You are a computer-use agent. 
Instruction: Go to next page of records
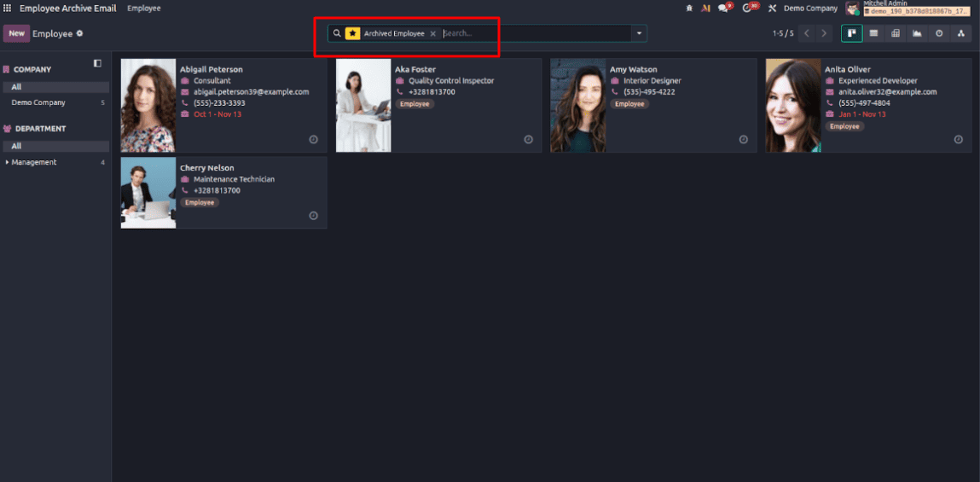(x=825, y=33)
